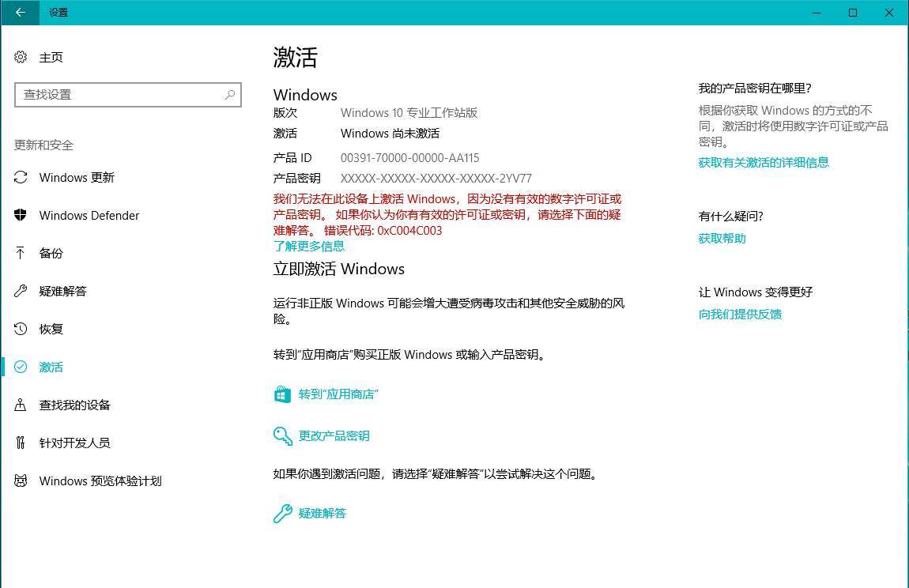The height and width of the screenshot is (588, 909).
Task: Click the status text Windows 尚未激活
Action: click(x=390, y=134)
